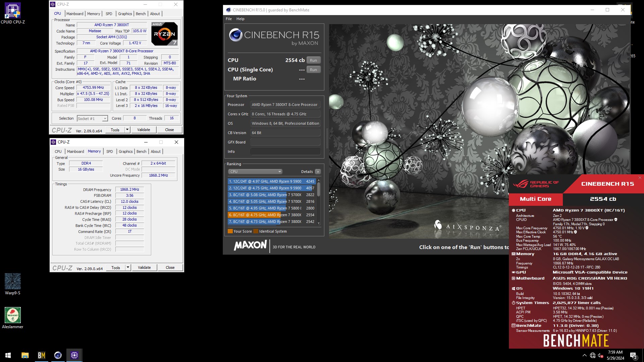Run the CPU multi-core benchmark

pos(314,60)
